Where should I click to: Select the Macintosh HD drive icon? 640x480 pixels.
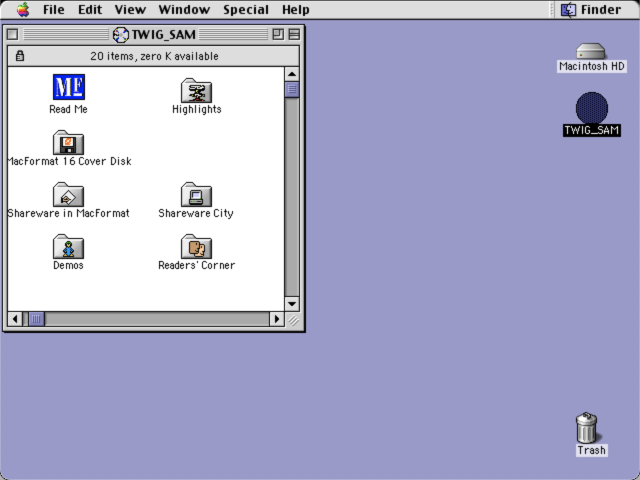(591, 51)
